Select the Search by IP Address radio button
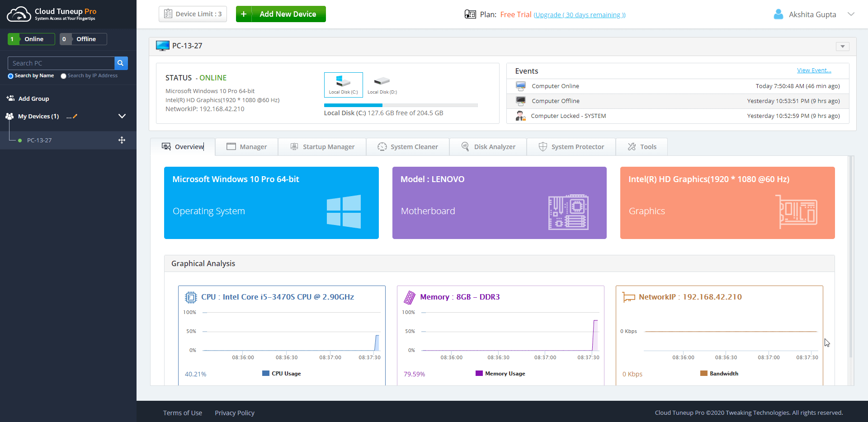 tap(63, 76)
